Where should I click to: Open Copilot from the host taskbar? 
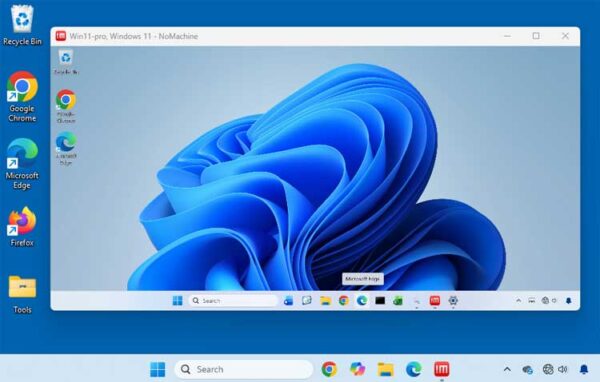point(357,369)
